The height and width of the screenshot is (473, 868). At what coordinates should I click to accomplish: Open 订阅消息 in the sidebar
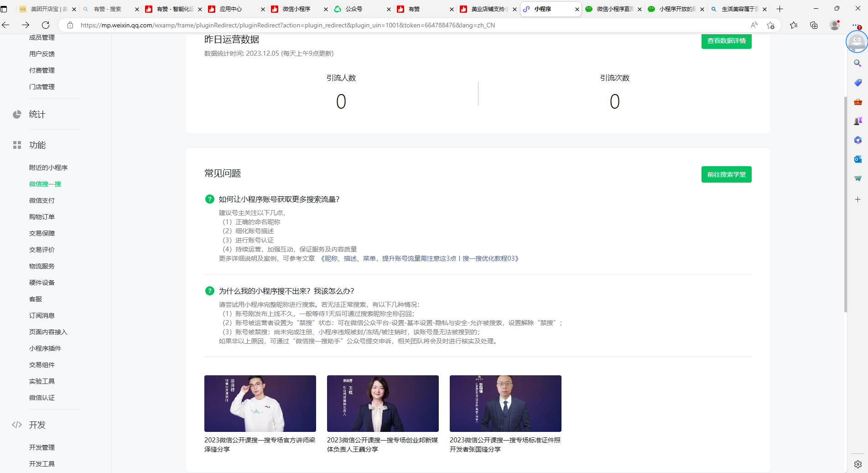(42, 315)
